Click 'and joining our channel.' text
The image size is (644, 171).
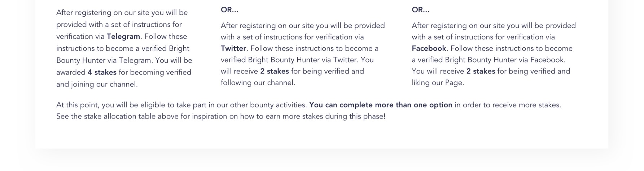tap(97, 85)
